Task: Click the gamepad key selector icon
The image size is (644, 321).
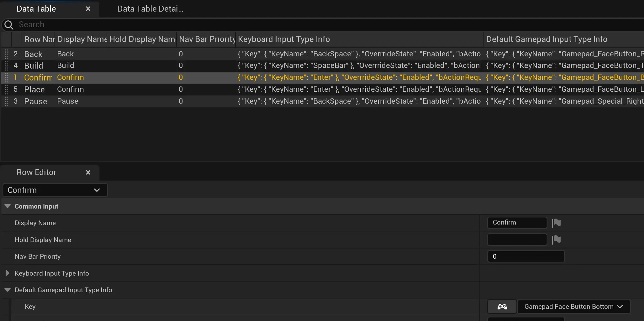Action: coord(502,307)
